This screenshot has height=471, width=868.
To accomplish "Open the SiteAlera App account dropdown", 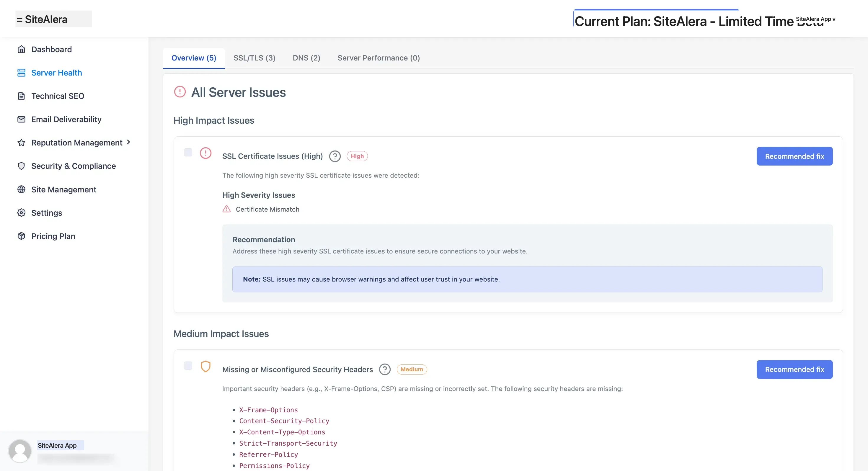I will point(815,19).
